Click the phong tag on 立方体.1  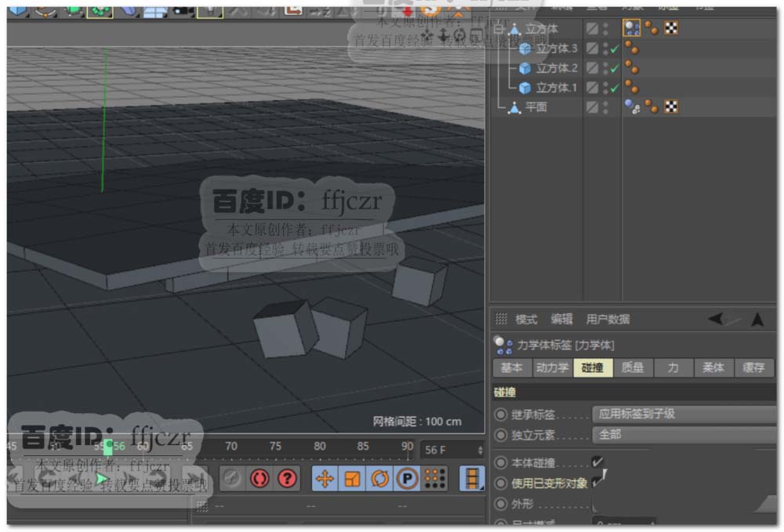(x=631, y=88)
